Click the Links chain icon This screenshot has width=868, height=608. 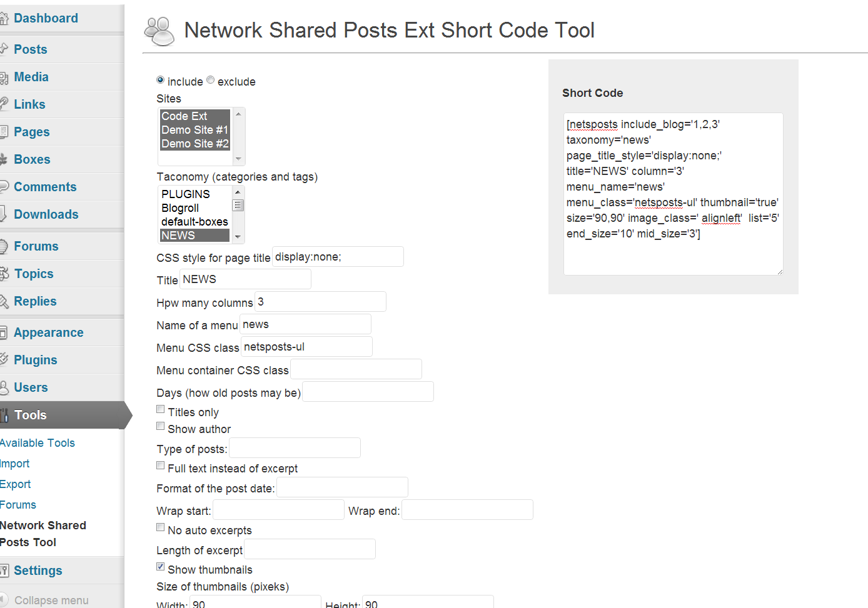point(4,104)
